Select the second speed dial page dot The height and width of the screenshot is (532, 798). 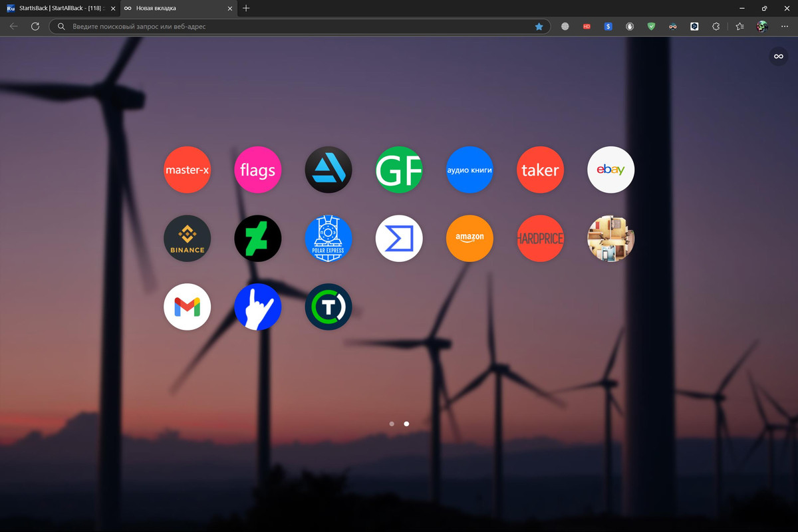click(x=406, y=424)
